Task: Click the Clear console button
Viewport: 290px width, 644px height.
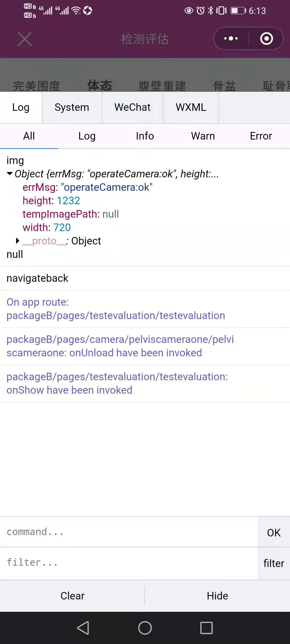Action: 72,596
